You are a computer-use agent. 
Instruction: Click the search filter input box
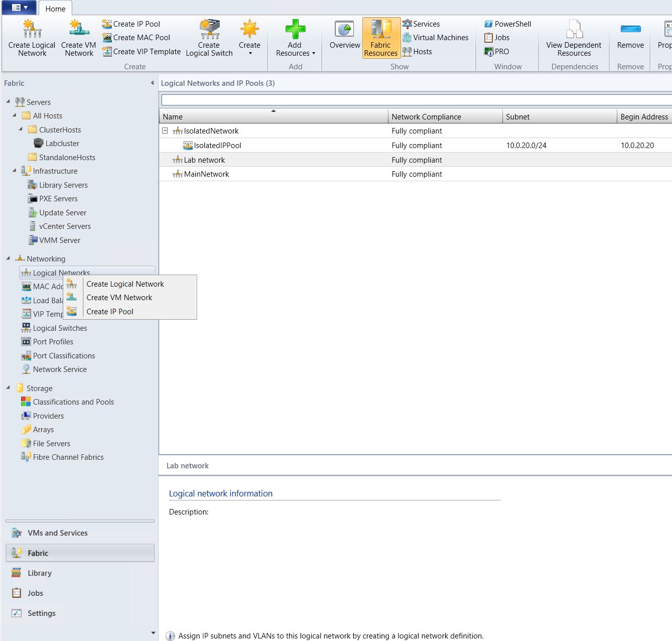(416, 99)
